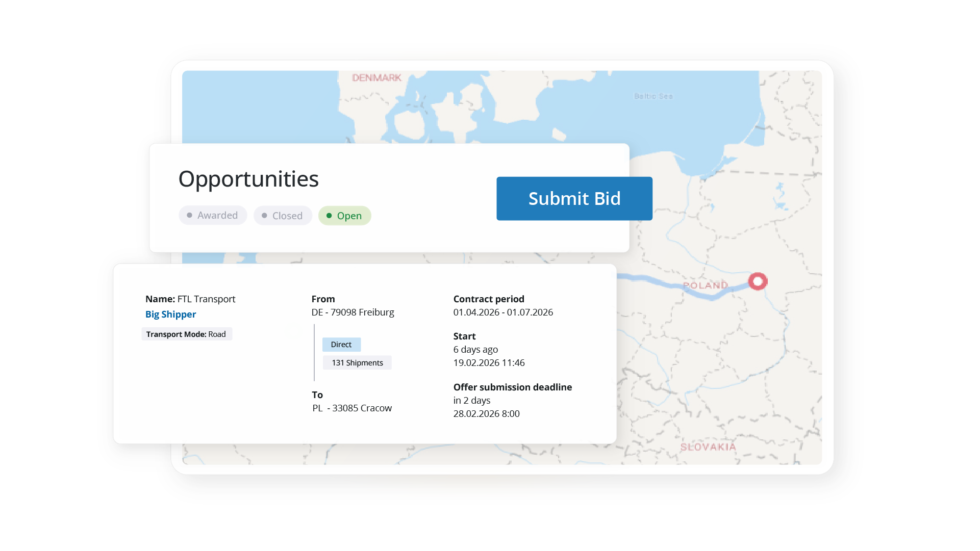Viewport: 980px width, 551px height.
Task: Select the Direct route badge
Action: [341, 345]
